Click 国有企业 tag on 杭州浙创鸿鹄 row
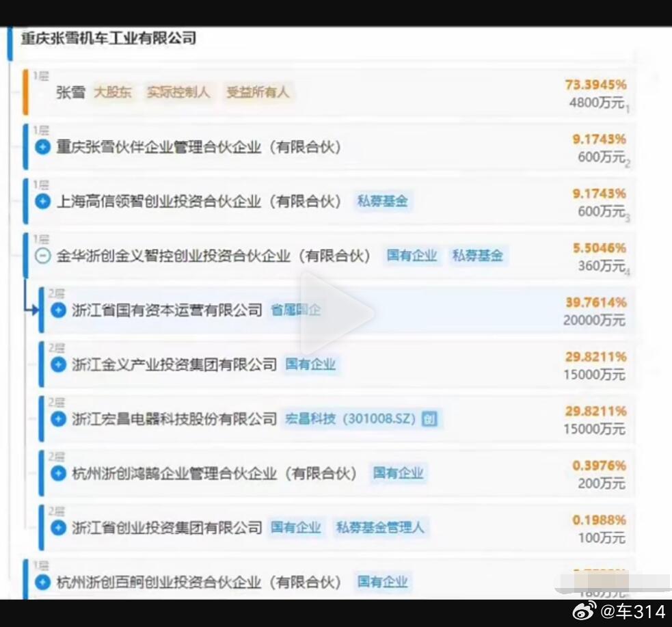 (398, 473)
